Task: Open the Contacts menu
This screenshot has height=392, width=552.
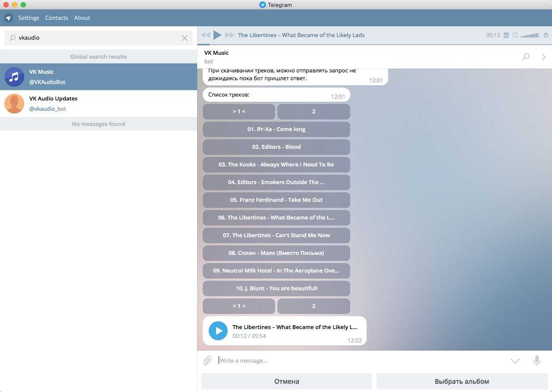Action: [56, 18]
